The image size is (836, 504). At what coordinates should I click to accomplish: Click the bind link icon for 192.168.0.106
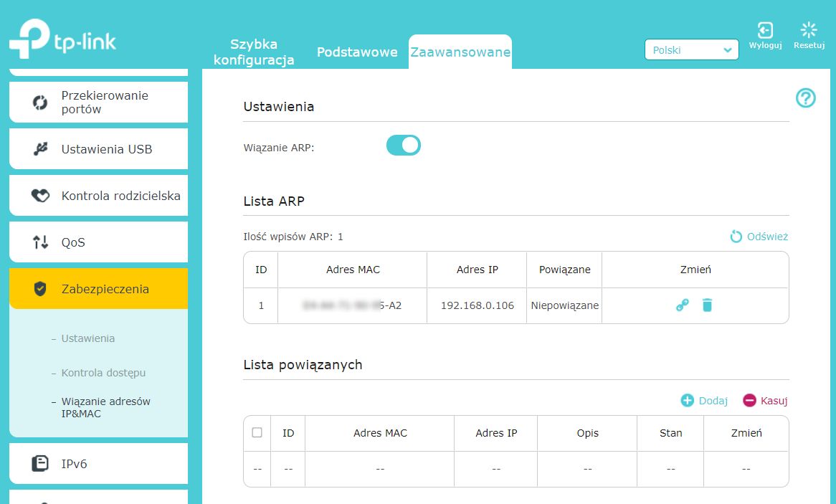(682, 305)
